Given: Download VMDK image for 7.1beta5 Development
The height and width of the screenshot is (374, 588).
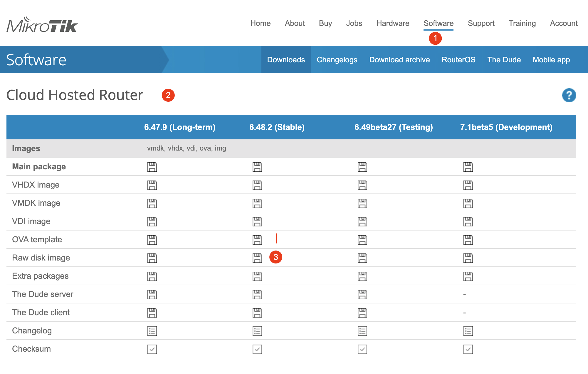Looking at the screenshot, I should click(x=468, y=203).
